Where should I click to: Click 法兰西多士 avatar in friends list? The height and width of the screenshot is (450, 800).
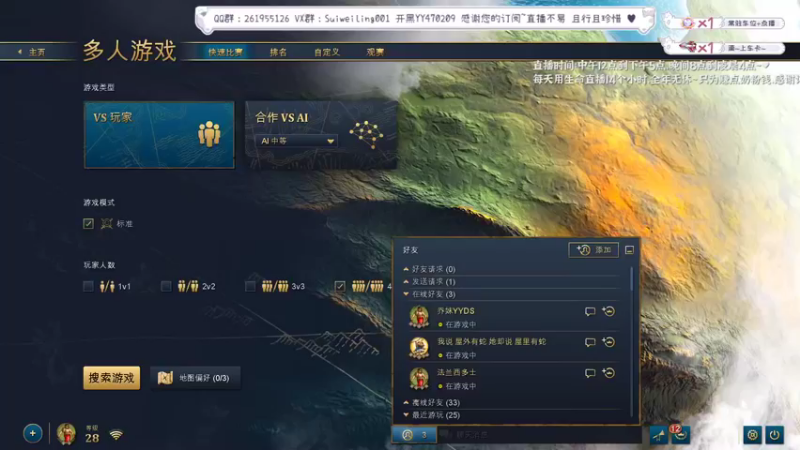coord(419,378)
